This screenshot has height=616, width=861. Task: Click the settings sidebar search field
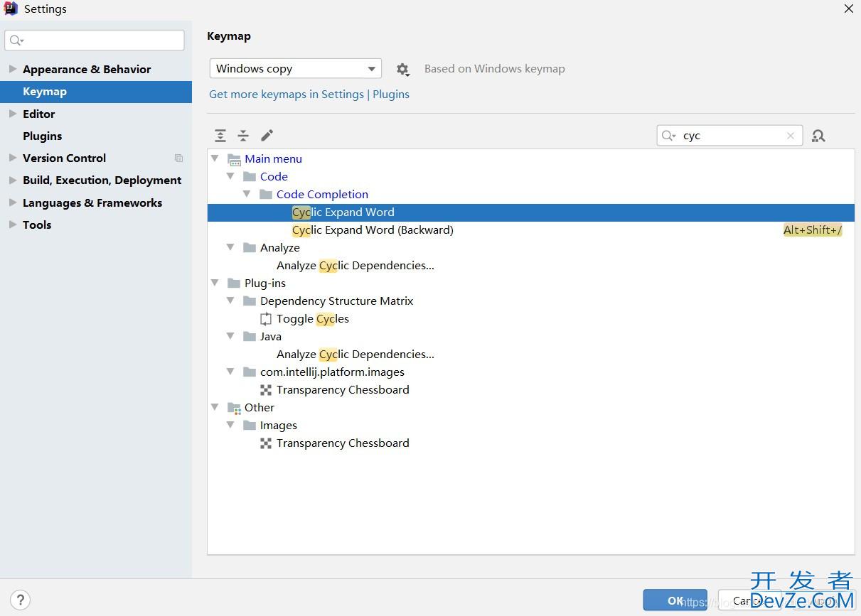coord(95,40)
